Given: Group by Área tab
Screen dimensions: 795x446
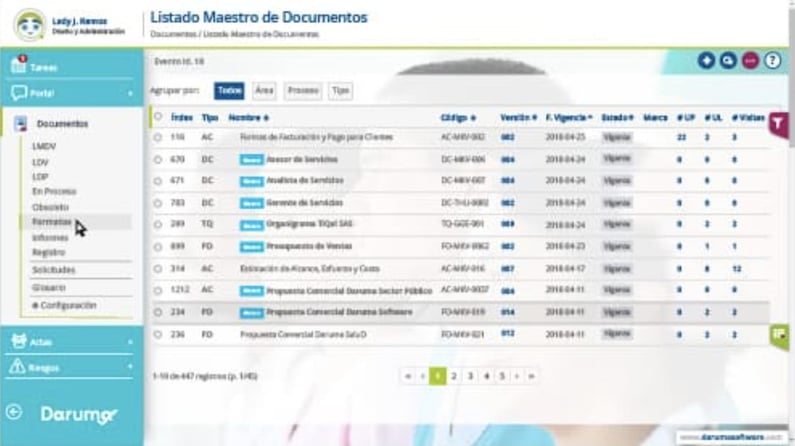Looking at the screenshot, I should click(x=264, y=91).
